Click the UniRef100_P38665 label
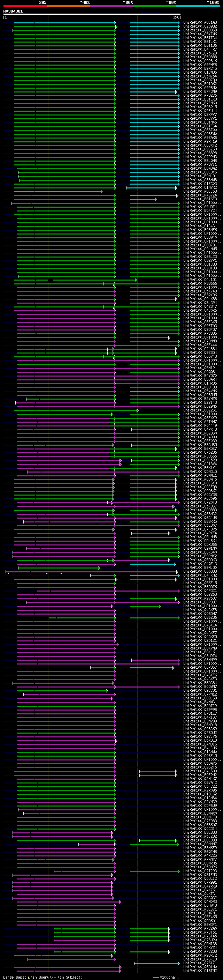Screen dimensions: 223x980 point(200,456)
